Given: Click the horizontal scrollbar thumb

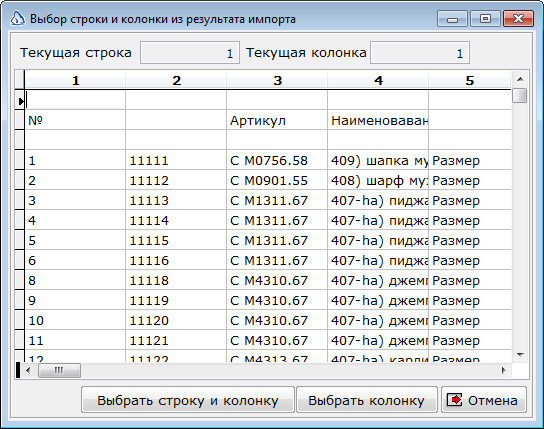Looking at the screenshot, I should click(x=59, y=370).
